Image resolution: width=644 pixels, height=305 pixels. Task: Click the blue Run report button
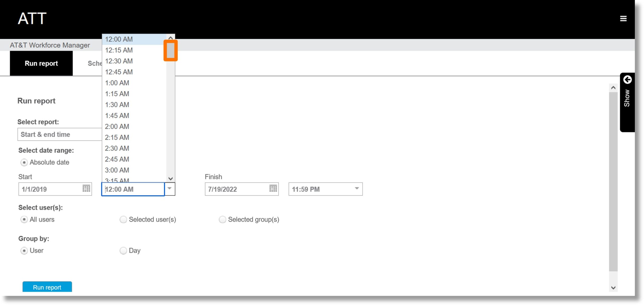point(47,287)
